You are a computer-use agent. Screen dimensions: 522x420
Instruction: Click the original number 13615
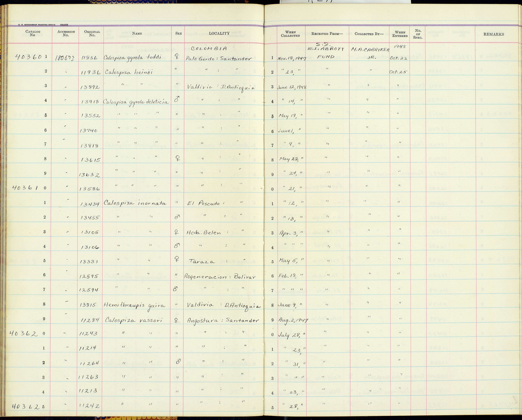pos(91,160)
